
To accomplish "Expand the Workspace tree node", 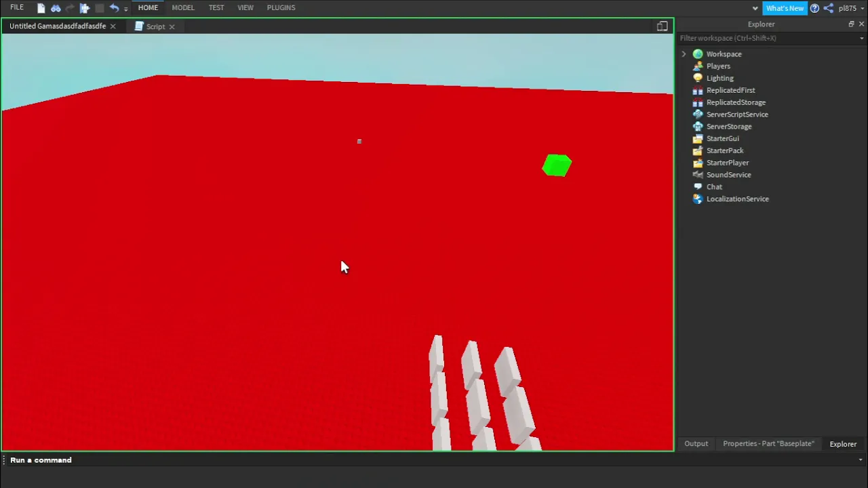I will click(x=684, y=54).
